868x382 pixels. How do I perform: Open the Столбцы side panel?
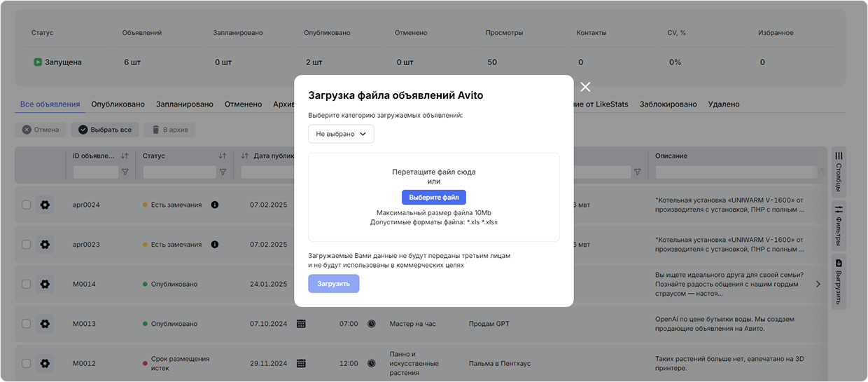tap(839, 170)
